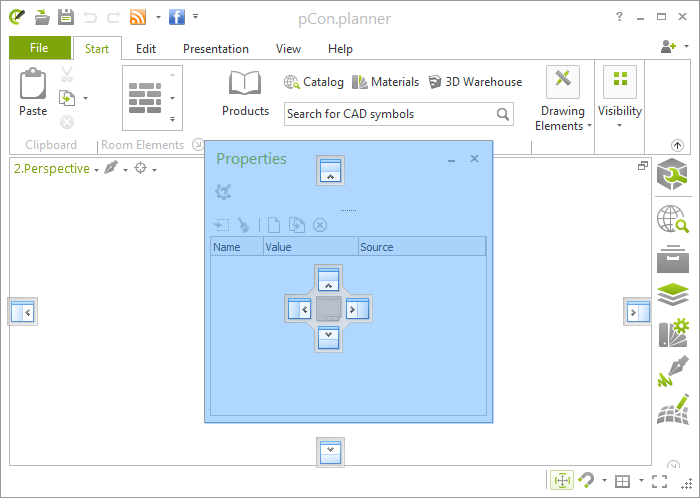Click the Cut scissors icon

point(67,74)
